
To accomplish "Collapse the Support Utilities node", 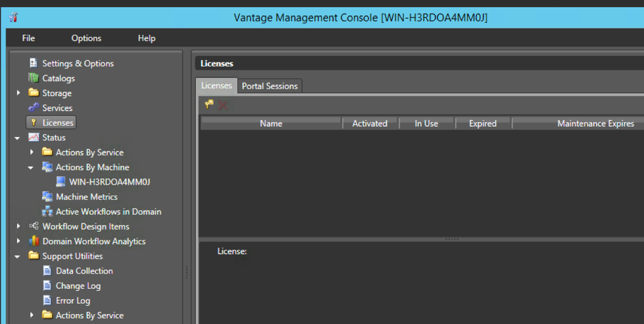I will (17, 257).
